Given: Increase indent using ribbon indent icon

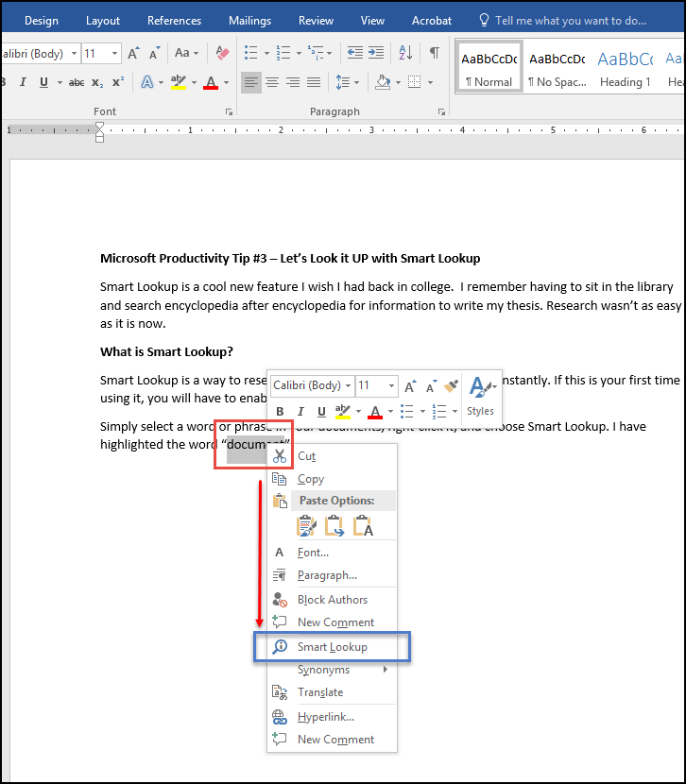Looking at the screenshot, I should pyautogui.click(x=376, y=53).
